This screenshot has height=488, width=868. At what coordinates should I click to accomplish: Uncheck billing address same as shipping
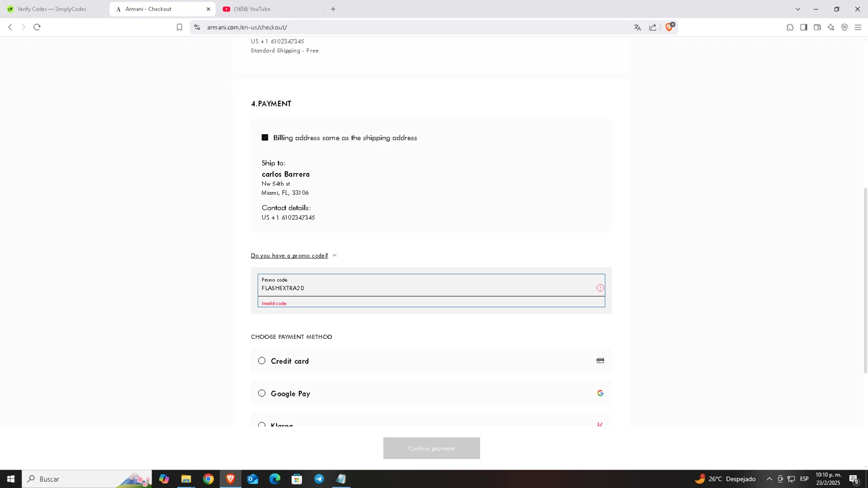click(265, 138)
